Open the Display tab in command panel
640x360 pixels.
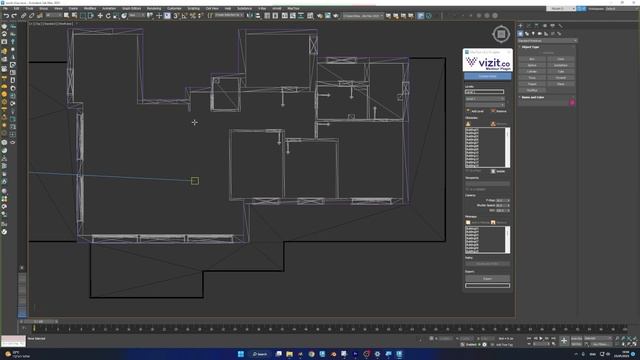(x=552, y=26)
